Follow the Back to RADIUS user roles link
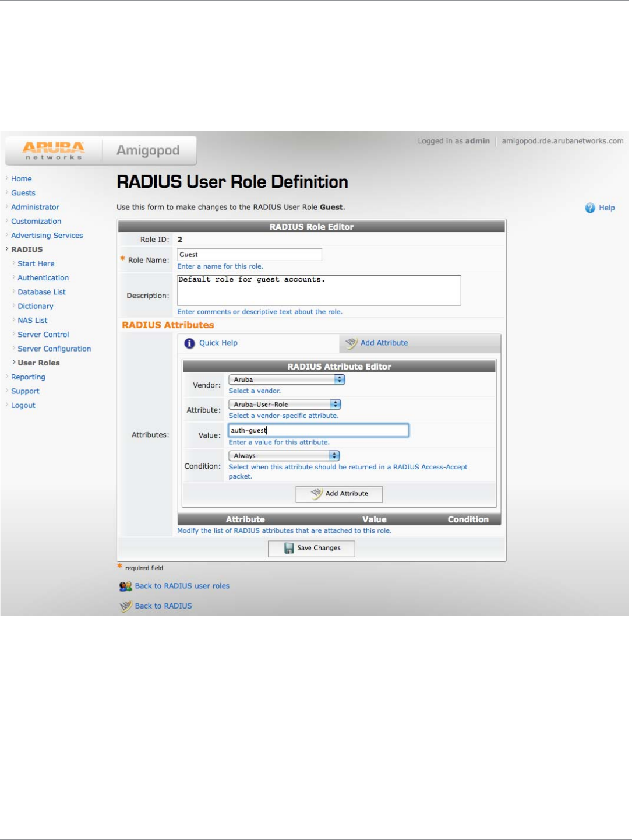This screenshot has width=632, height=840. click(182, 586)
